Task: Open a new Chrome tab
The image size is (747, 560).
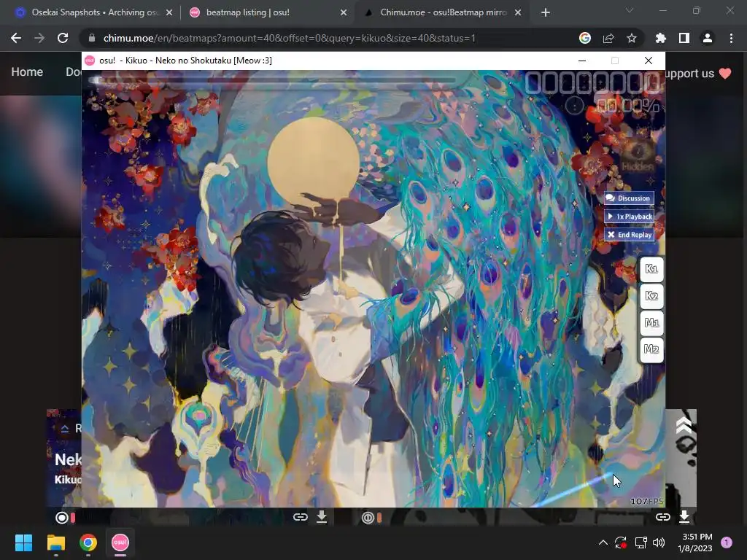Action: coord(546,13)
